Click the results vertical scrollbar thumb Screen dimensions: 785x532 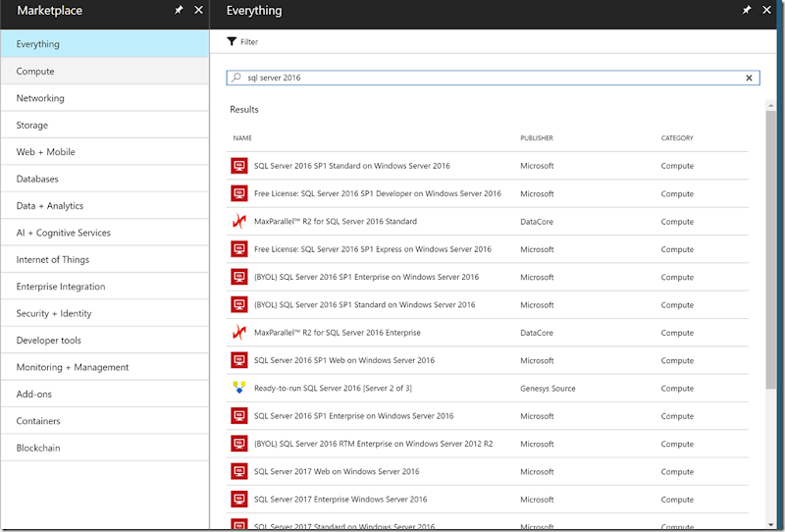(x=770, y=249)
